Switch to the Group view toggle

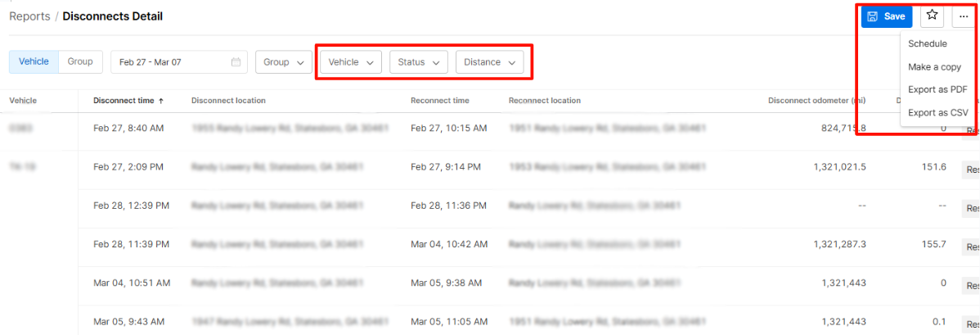point(81,62)
